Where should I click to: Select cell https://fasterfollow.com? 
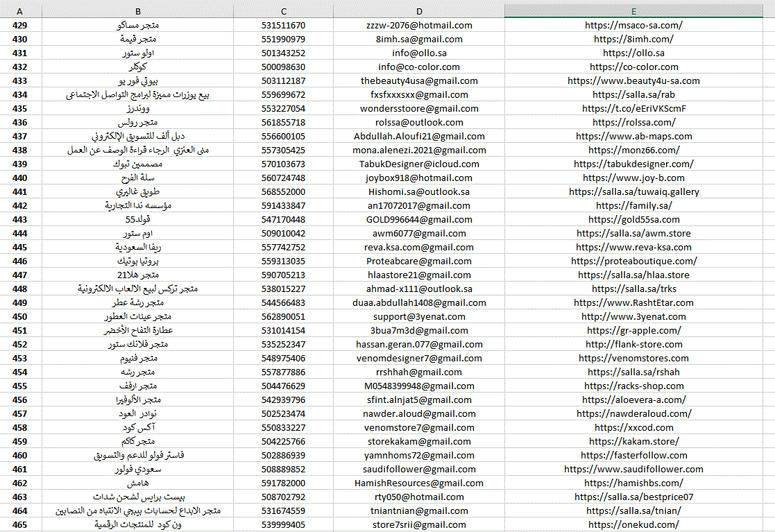pos(633,454)
